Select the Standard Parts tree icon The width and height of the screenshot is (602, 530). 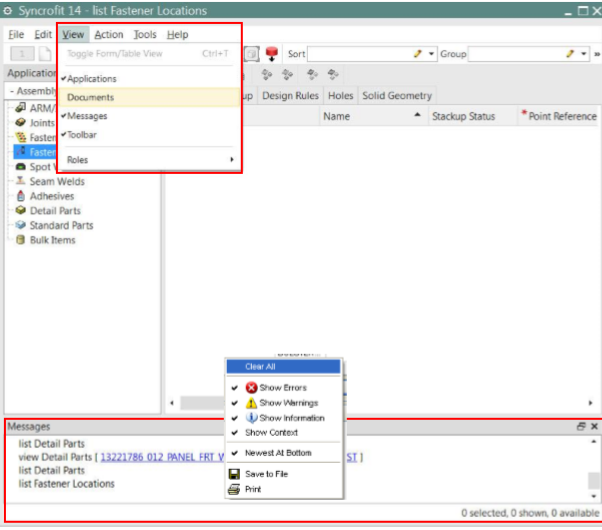pos(20,225)
